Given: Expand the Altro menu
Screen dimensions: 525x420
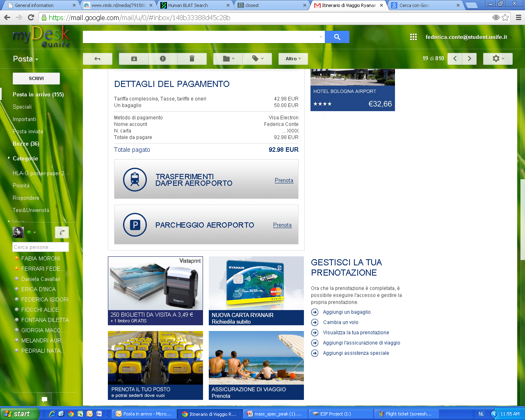Looking at the screenshot, I should click(x=293, y=59).
